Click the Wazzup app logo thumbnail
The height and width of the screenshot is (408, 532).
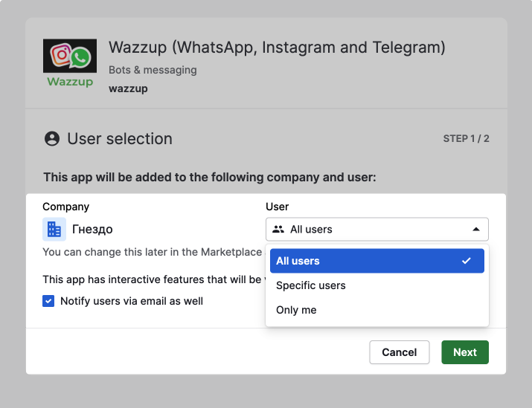coord(70,64)
